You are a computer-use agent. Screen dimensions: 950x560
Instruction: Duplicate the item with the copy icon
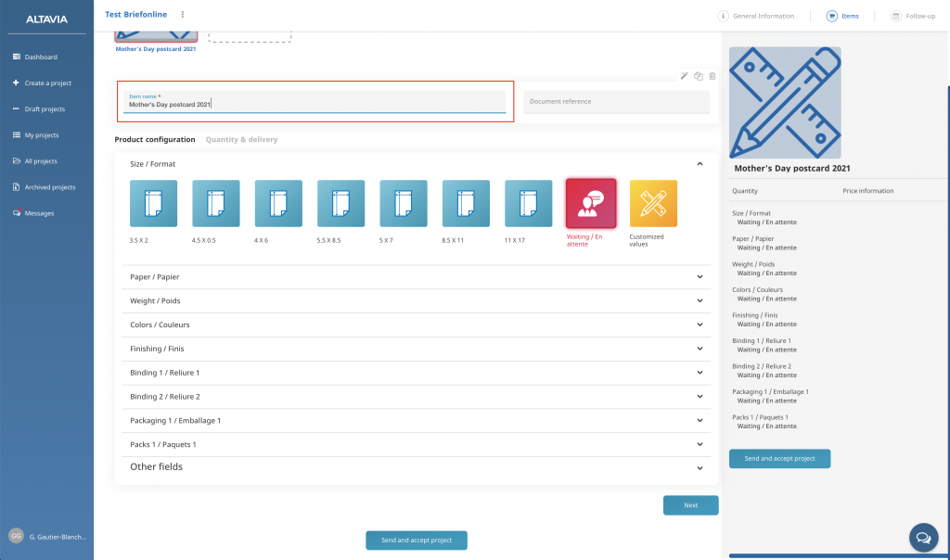click(699, 76)
